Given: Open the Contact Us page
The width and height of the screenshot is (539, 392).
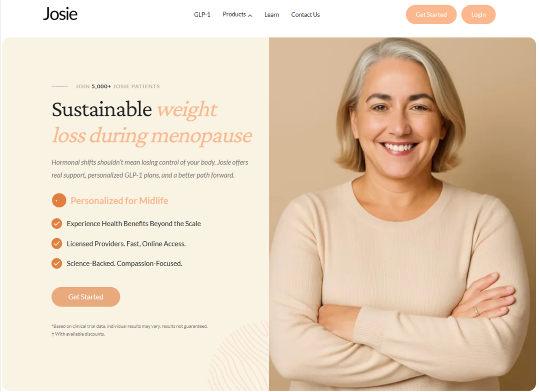Looking at the screenshot, I should coord(305,15).
